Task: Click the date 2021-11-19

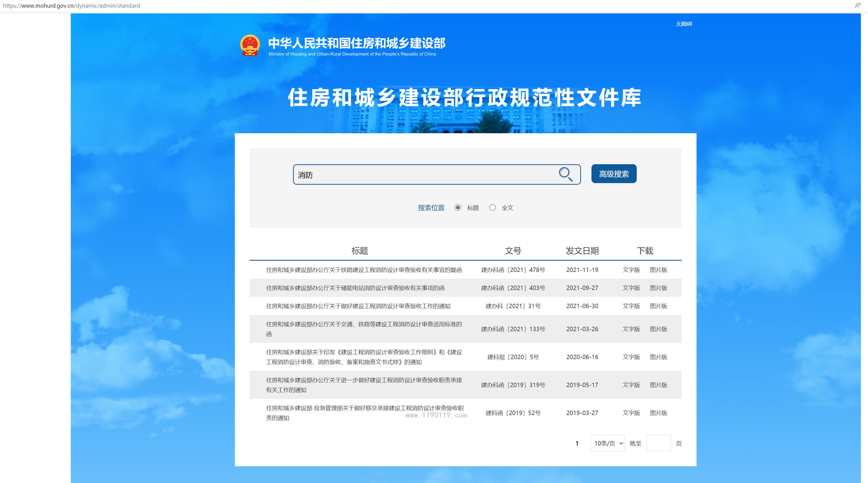Action: pyautogui.click(x=582, y=270)
